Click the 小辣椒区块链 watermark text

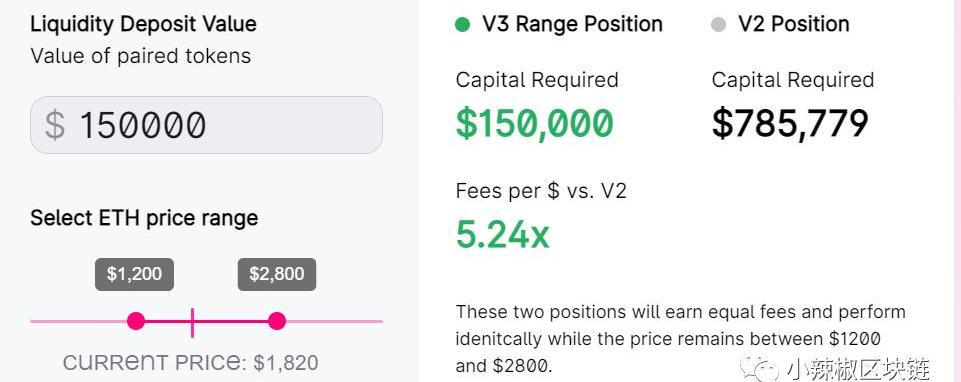(x=857, y=369)
